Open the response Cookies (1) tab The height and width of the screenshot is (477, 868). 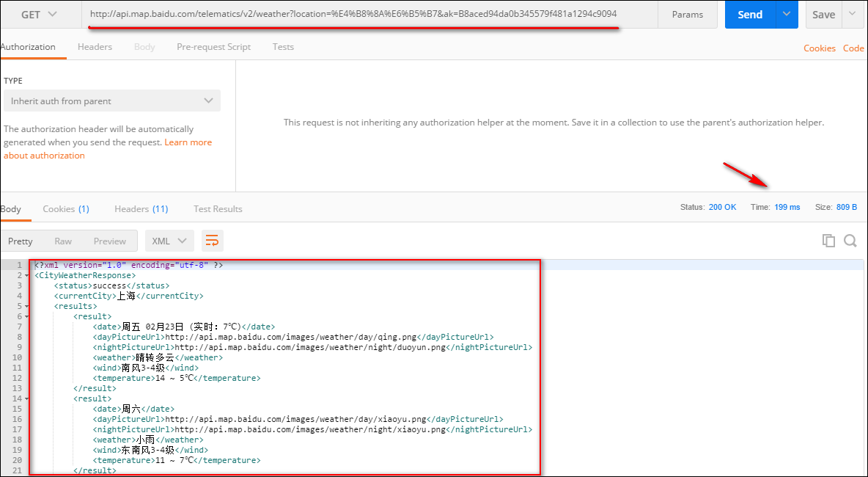pyautogui.click(x=66, y=209)
